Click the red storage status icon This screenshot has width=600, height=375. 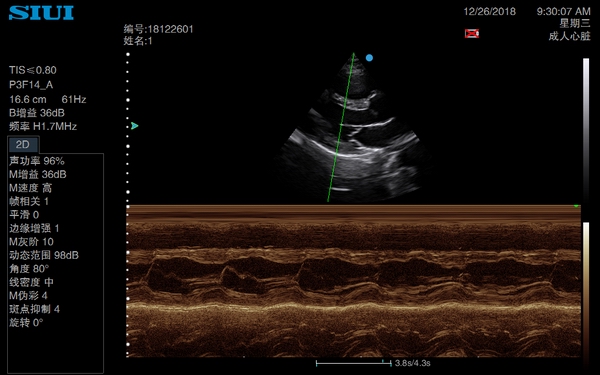[472, 33]
